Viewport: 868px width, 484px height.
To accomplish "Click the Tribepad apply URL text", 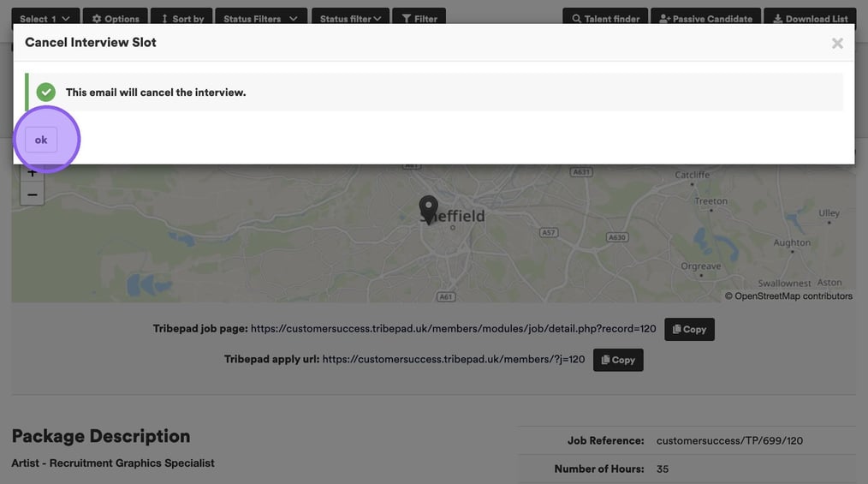I will [453, 360].
